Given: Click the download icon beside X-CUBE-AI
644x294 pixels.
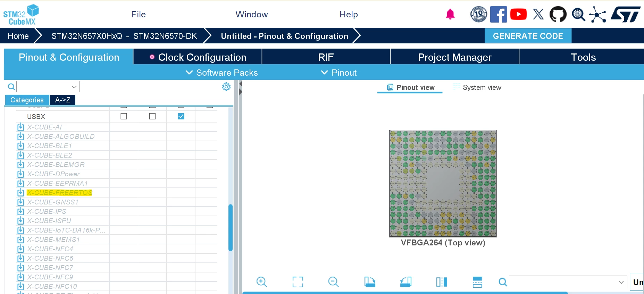Looking at the screenshot, I should pyautogui.click(x=20, y=127).
